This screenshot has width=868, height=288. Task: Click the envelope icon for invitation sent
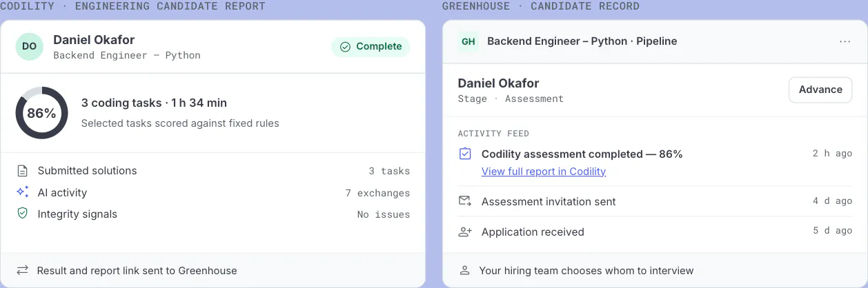pos(465,201)
